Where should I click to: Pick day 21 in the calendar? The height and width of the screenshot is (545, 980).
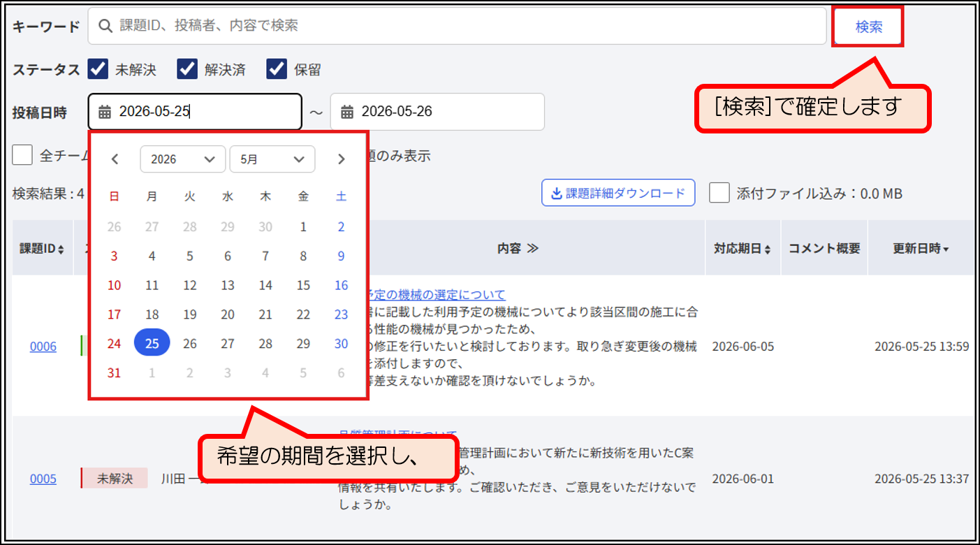point(265,314)
